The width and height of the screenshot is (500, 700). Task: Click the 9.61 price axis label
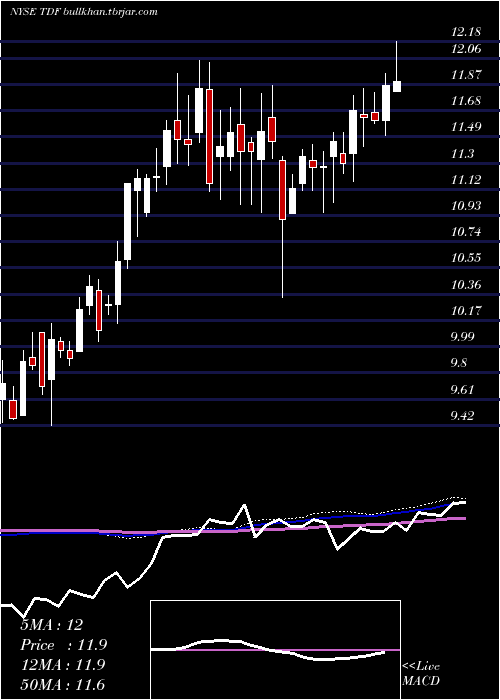(463, 389)
